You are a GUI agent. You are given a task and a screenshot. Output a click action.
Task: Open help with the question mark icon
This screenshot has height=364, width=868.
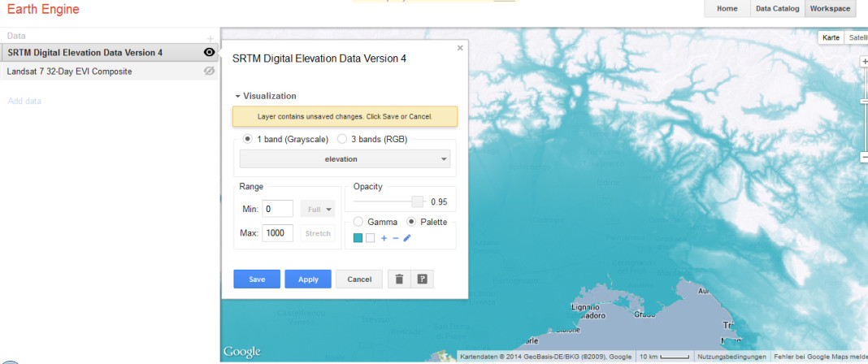pyautogui.click(x=423, y=279)
